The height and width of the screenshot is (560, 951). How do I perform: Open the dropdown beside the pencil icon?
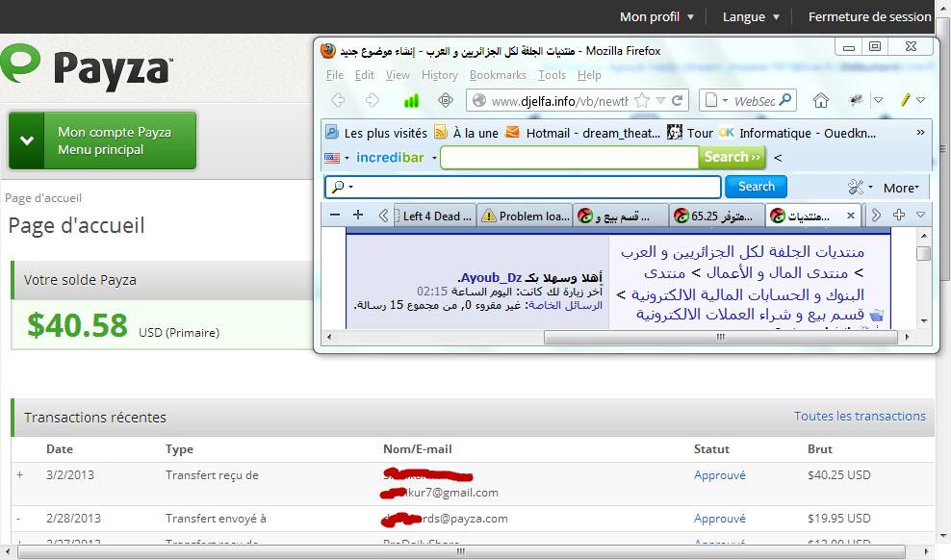920,100
